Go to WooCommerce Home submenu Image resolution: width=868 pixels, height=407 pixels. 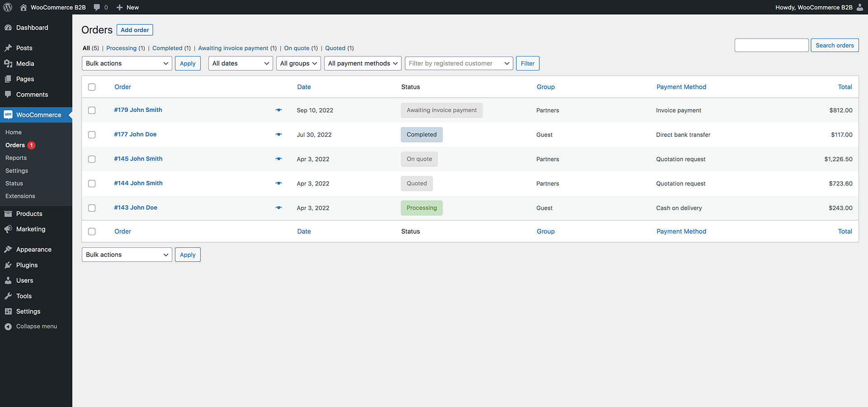coord(14,133)
